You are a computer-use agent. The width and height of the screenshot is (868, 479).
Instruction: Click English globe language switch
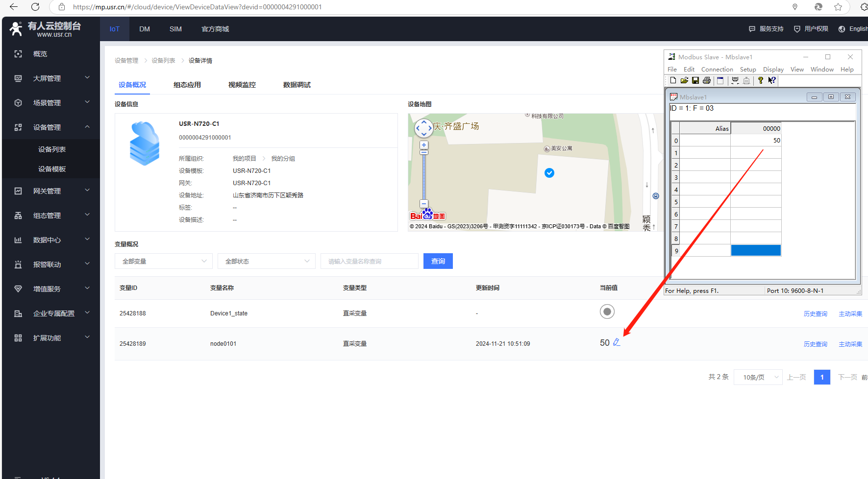(x=853, y=29)
